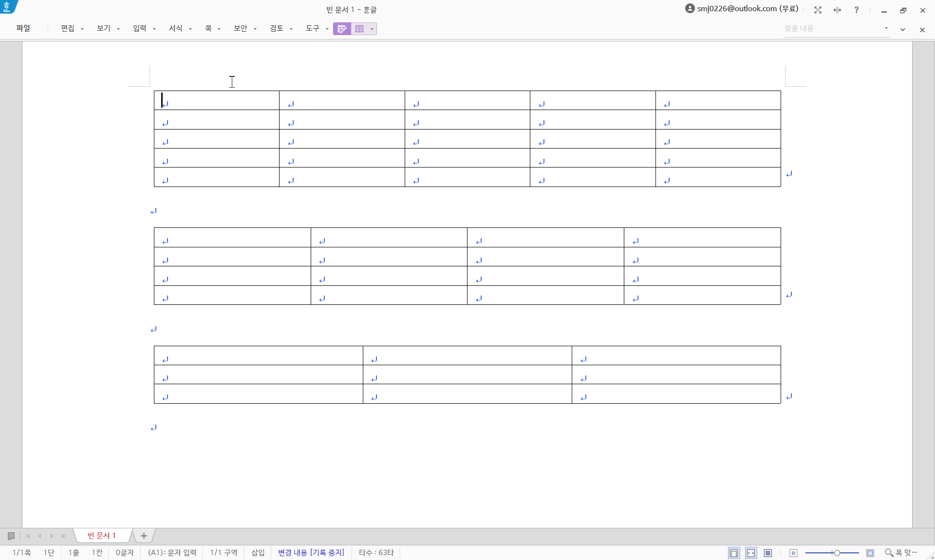The height and width of the screenshot is (560, 935).
Task: Click the table grid icon in menu bar
Action: [x=359, y=29]
